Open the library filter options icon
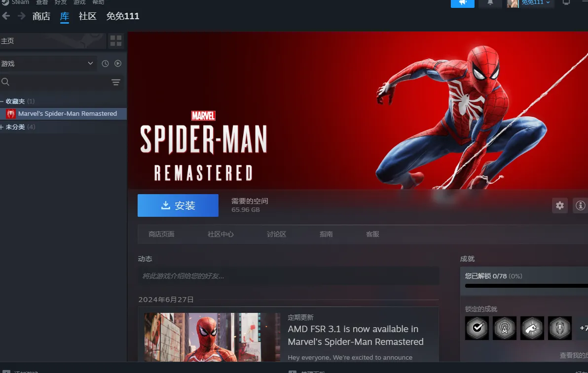Screen dimensions: 588x373 point(116,82)
